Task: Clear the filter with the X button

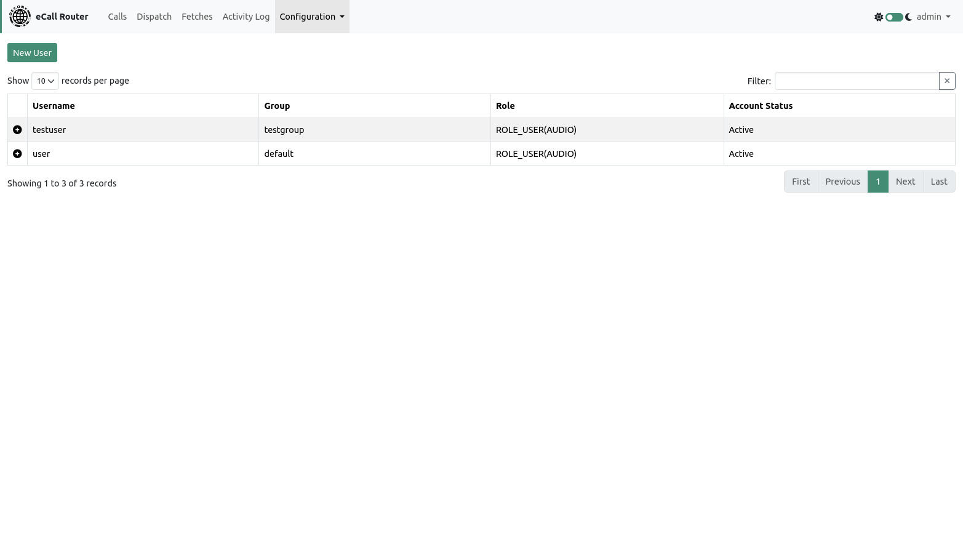Action: 946,81
